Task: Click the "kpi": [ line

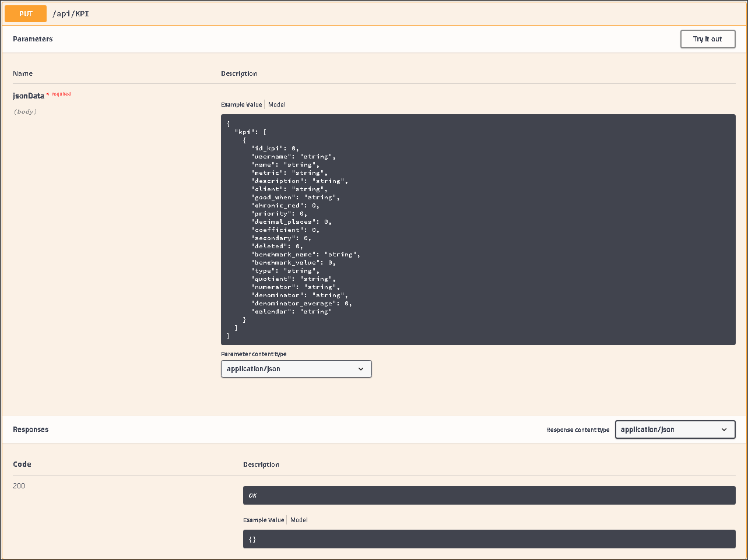Action: click(x=251, y=132)
